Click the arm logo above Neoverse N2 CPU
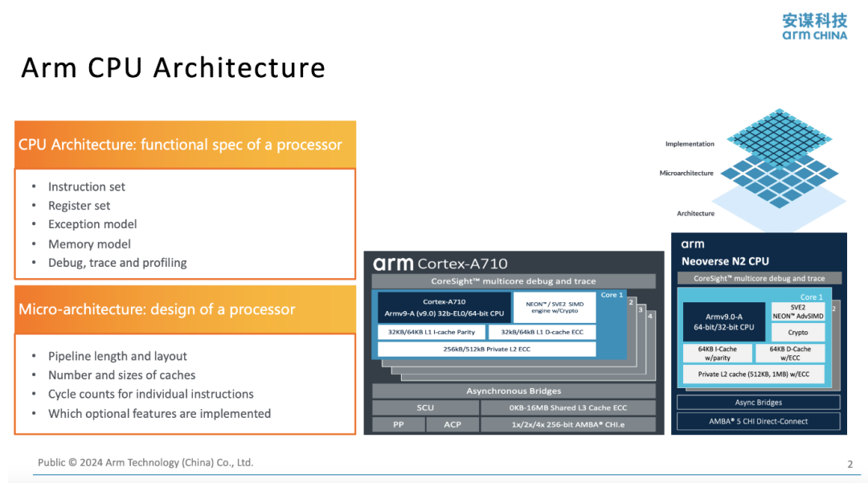 click(x=693, y=244)
